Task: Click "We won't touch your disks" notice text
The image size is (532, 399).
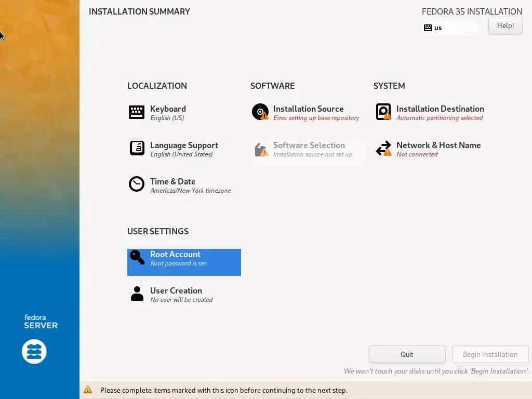Action: (436, 371)
